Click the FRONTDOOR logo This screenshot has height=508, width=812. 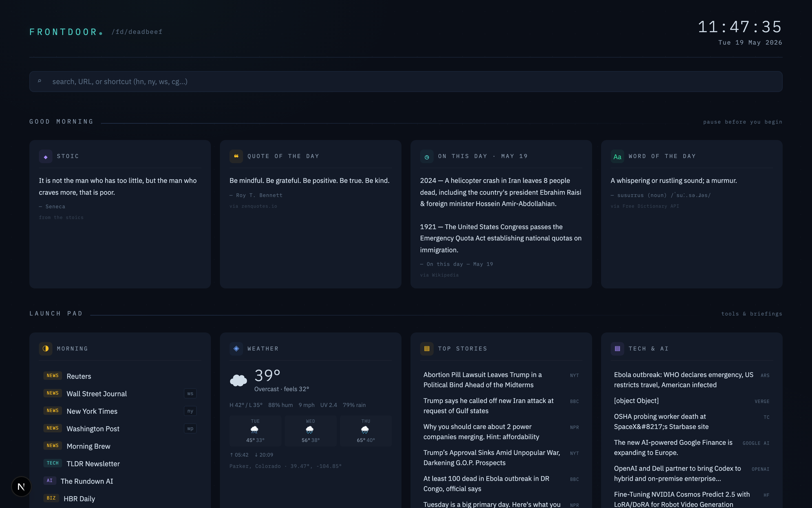pyautogui.click(x=66, y=32)
